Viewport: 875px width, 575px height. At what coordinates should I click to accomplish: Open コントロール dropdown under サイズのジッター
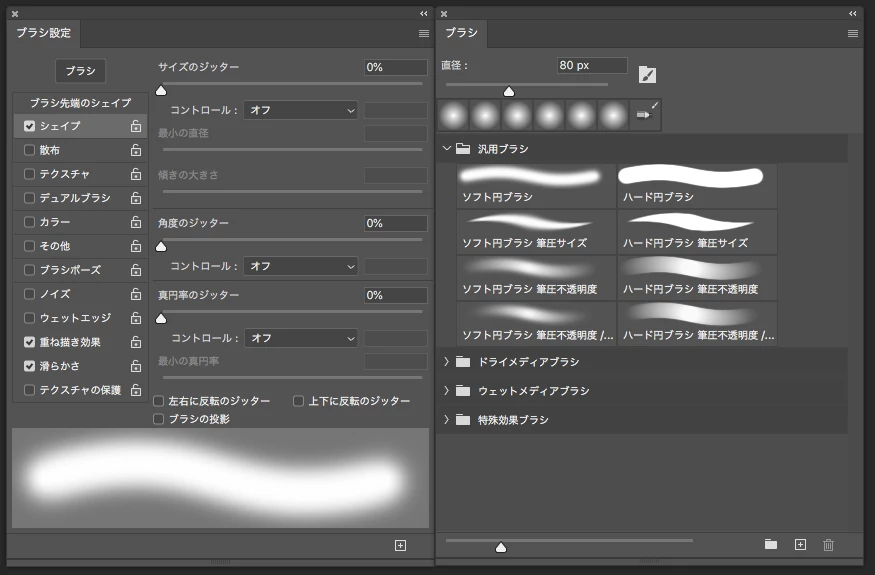click(x=301, y=110)
